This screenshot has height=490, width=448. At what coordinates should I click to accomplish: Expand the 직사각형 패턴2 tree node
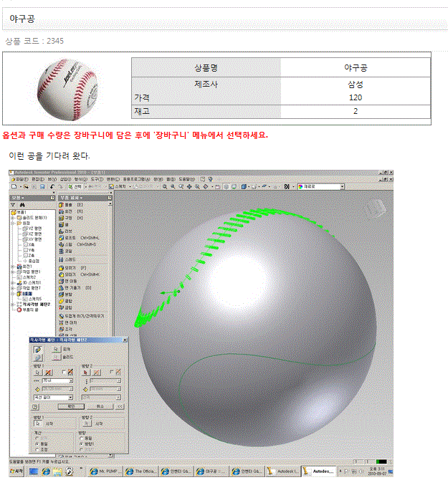click(x=13, y=304)
